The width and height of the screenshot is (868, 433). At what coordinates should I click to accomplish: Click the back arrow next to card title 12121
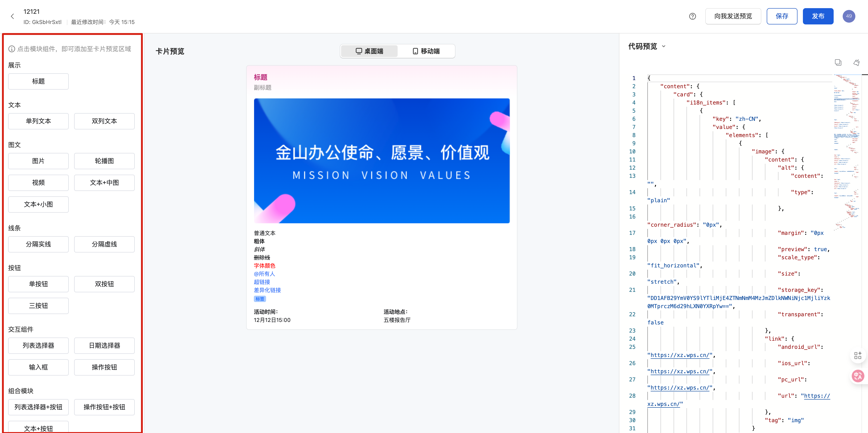(x=12, y=16)
